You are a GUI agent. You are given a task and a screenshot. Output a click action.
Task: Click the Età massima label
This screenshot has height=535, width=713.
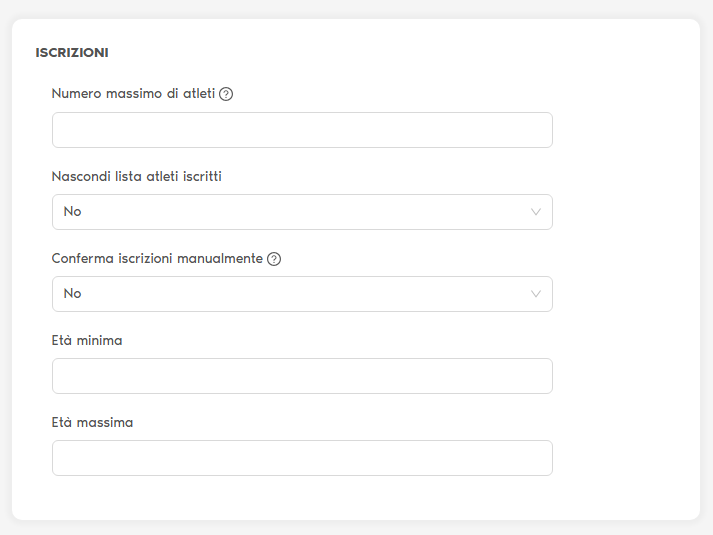point(92,422)
